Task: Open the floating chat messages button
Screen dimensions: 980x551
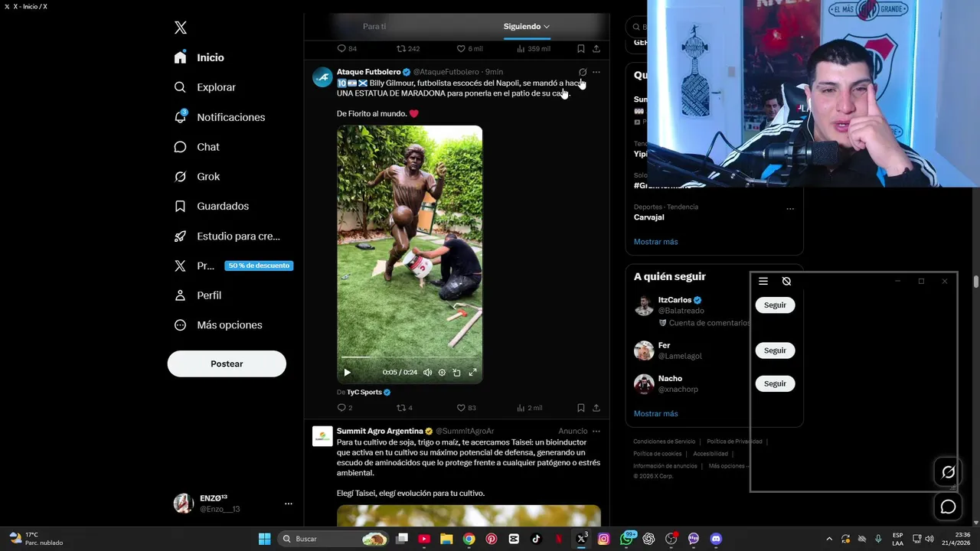Action: click(948, 507)
